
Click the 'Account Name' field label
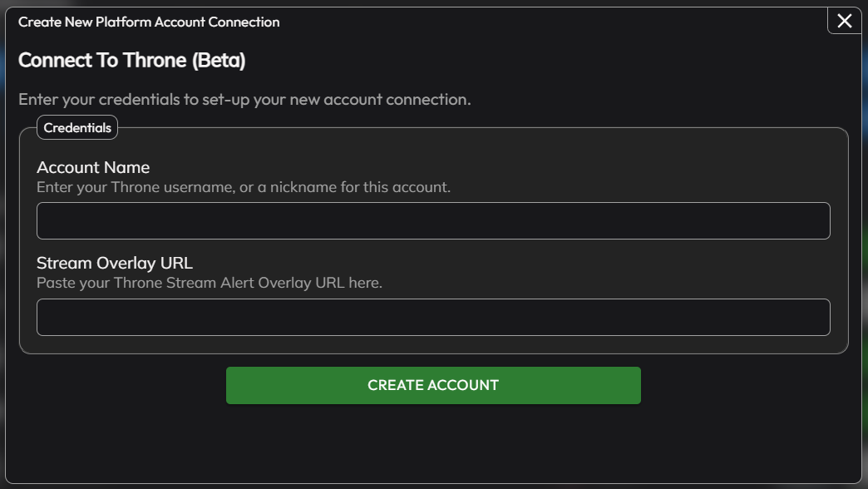point(93,167)
